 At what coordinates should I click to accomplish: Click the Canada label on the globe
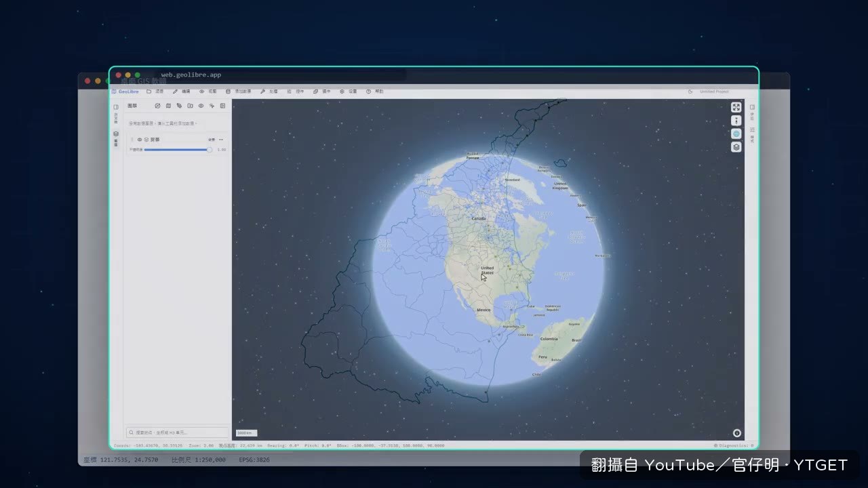coord(479,218)
